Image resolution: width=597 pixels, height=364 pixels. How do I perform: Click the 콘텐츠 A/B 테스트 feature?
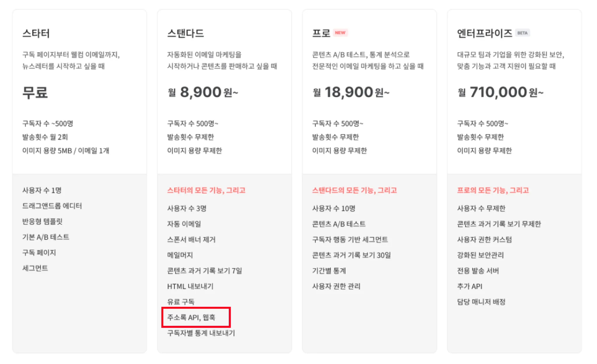click(339, 224)
